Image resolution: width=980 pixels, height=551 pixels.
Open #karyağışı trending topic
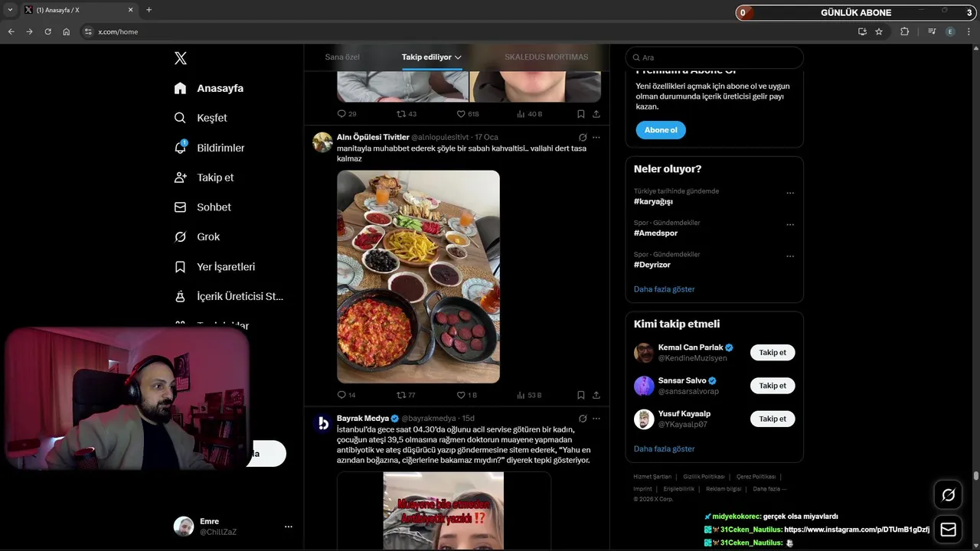click(x=653, y=201)
